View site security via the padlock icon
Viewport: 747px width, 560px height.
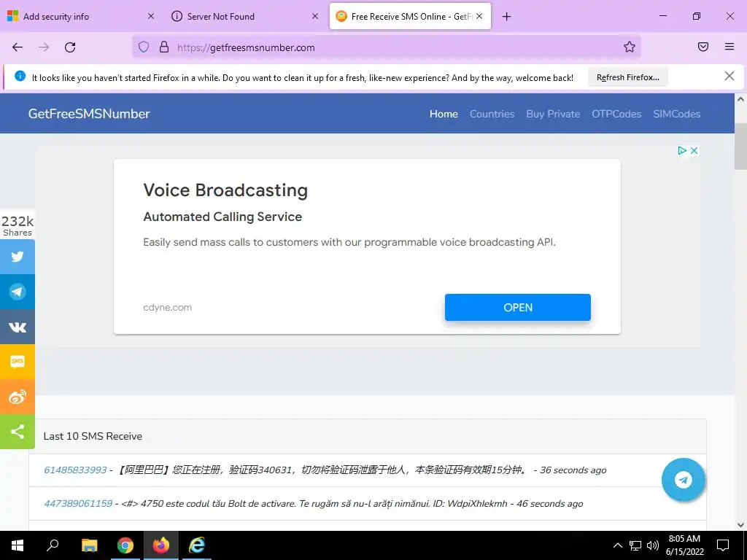164,47
